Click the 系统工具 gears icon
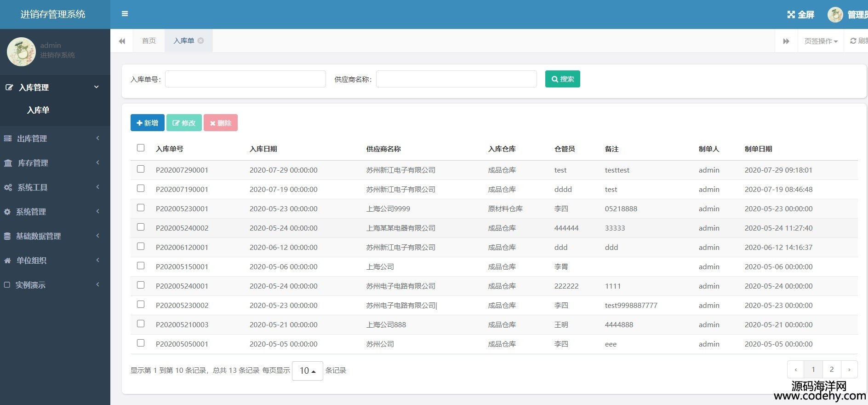This screenshot has height=405, width=868. coord(8,187)
